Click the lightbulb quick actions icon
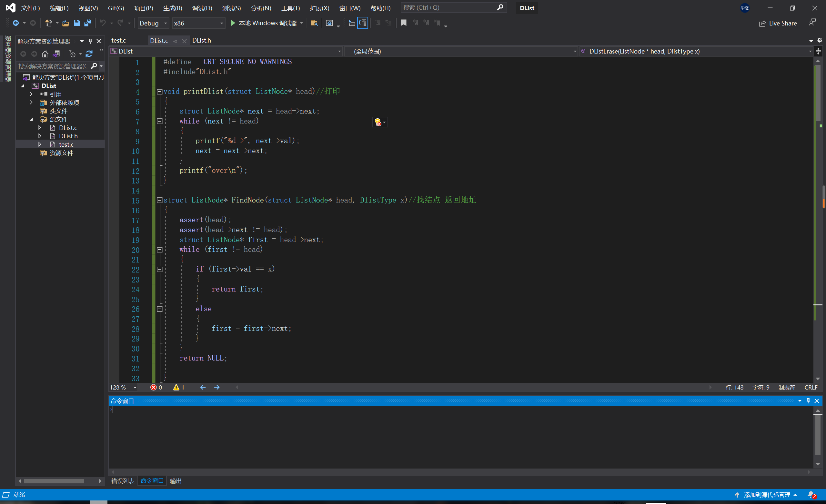 pyautogui.click(x=378, y=122)
